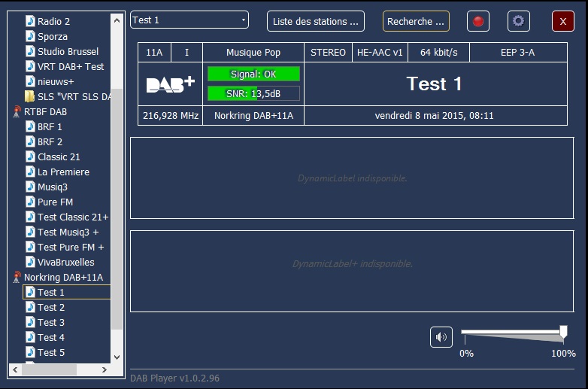This screenshot has width=588, height=389.
Task: Open settings with the gear icon
Action: (x=518, y=21)
